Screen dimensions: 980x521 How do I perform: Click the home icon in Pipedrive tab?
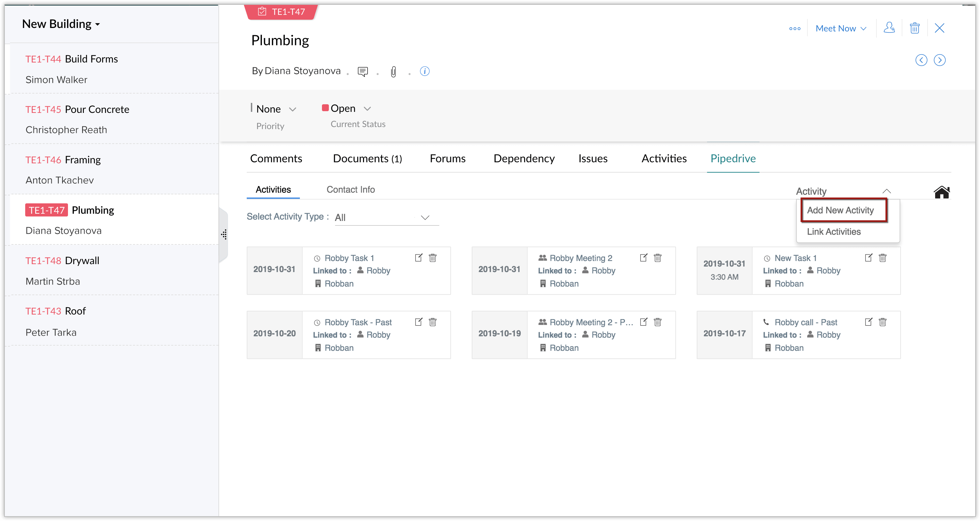point(942,192)
